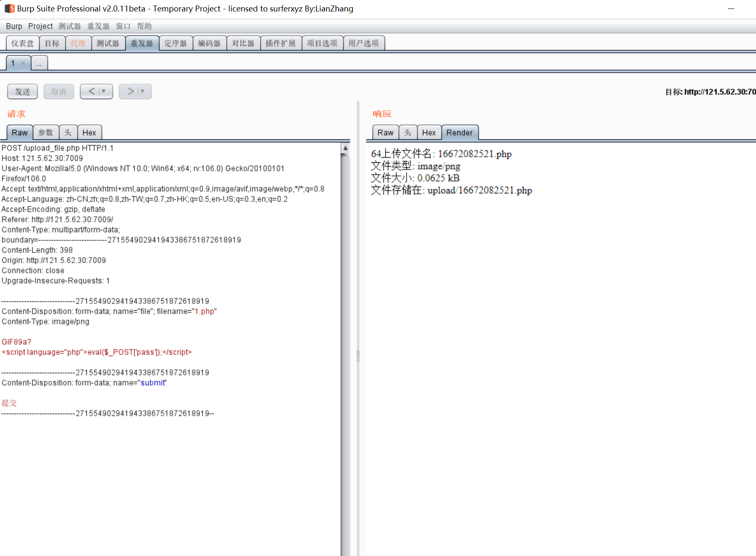Click the 发送 button
756x556 pixels.
coord(23,92)
